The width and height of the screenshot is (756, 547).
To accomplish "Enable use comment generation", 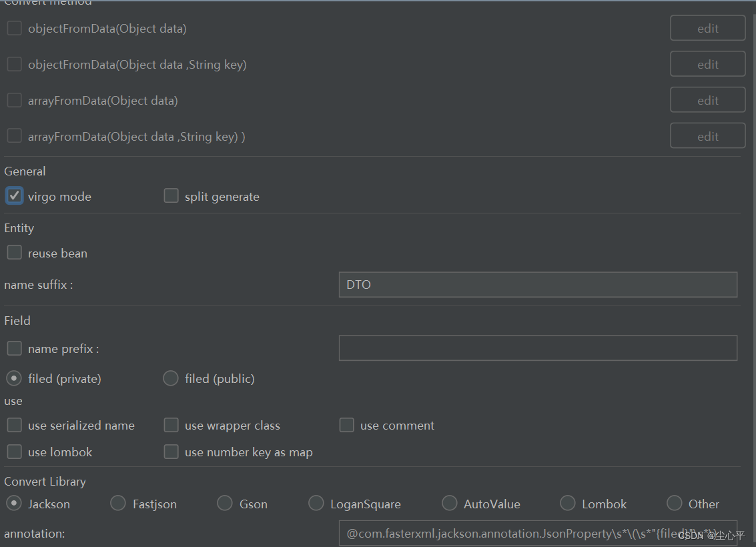I will (346, 425).
